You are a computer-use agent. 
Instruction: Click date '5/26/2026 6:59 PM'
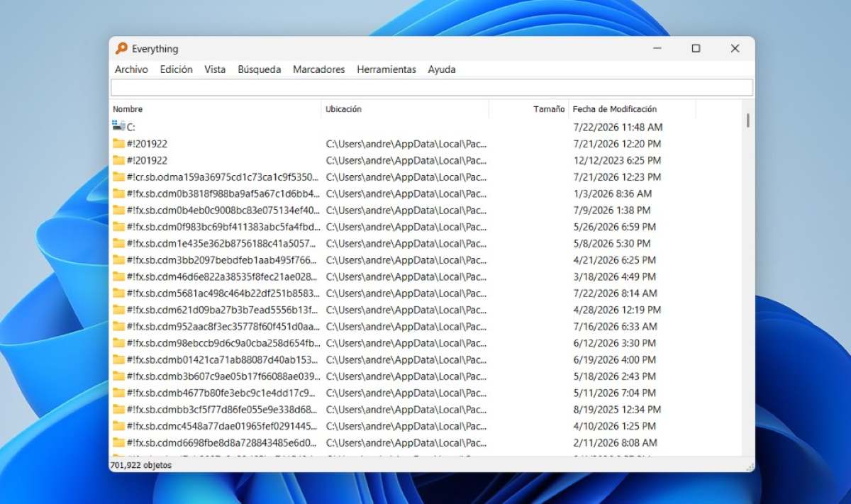pyautogui.click(x=614, y=227)
